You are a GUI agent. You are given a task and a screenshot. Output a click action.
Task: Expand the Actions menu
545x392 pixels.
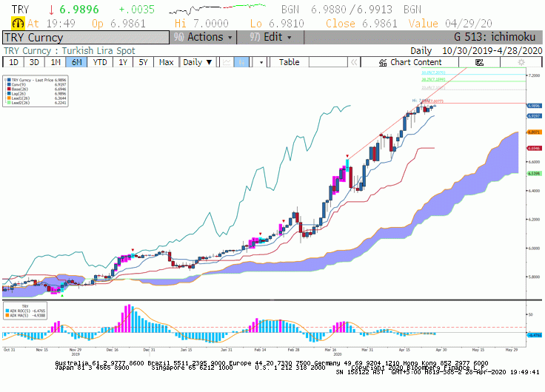coord(203,37)
